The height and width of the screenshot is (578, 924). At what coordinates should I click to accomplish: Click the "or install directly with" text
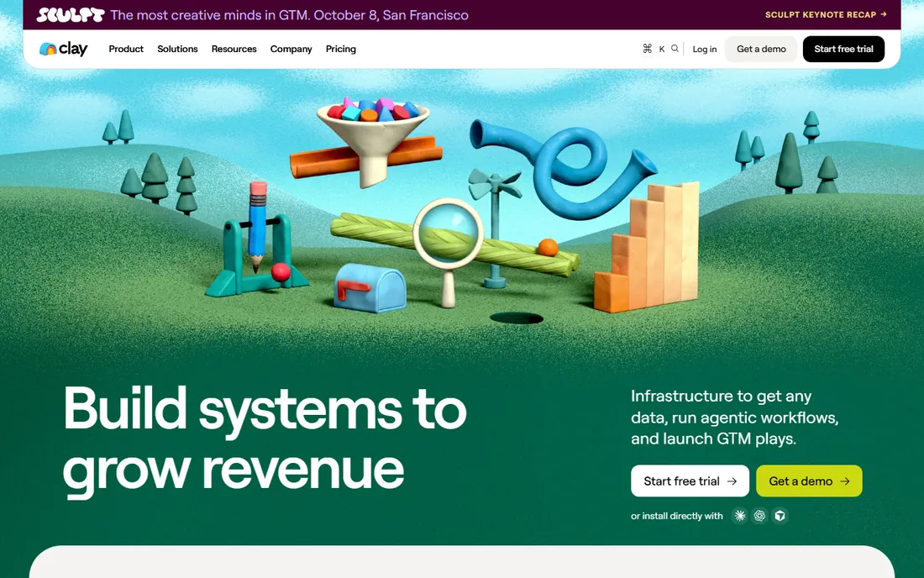click(677, 516)
